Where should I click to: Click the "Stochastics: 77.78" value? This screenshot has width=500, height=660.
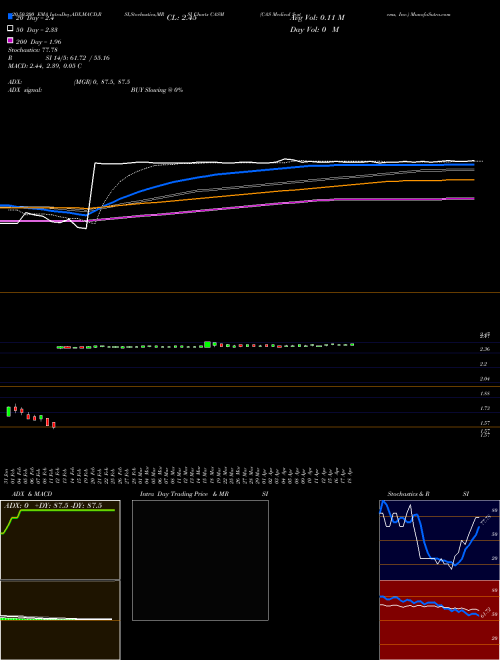33,50
